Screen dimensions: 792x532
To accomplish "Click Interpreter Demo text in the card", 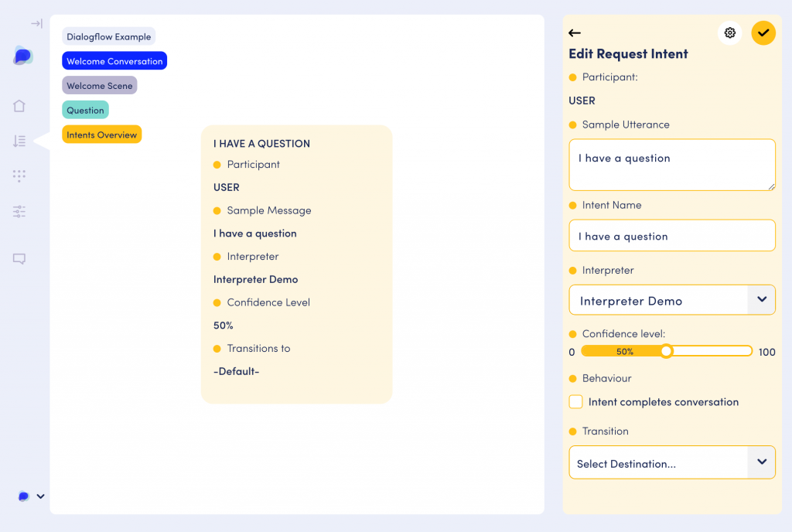I will (255, 280).
